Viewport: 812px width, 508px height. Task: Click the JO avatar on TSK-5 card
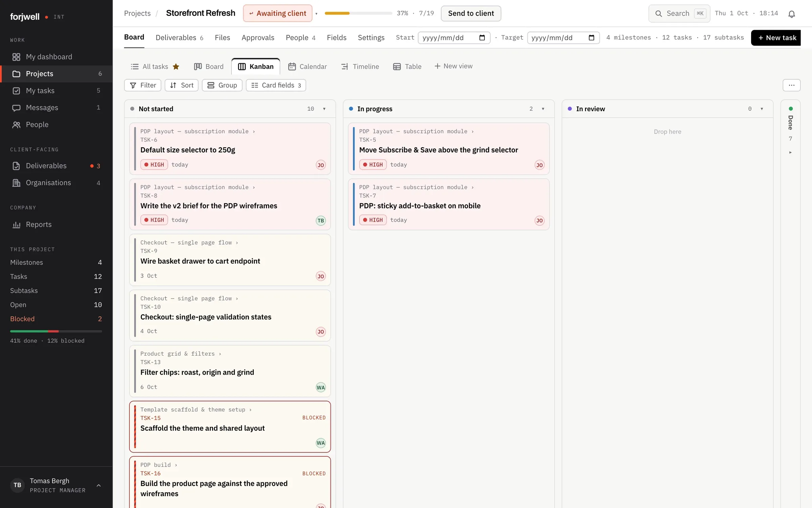(x=540, y=165)
